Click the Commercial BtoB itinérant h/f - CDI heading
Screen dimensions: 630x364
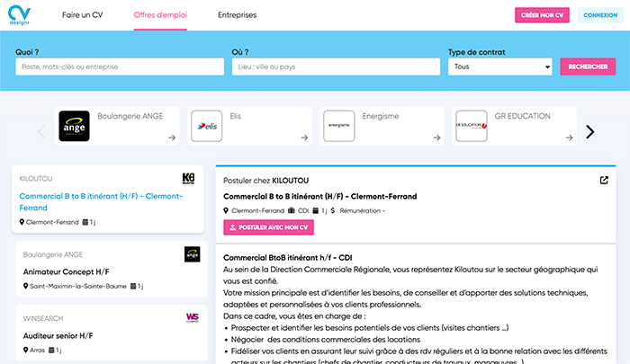point(288,258)
